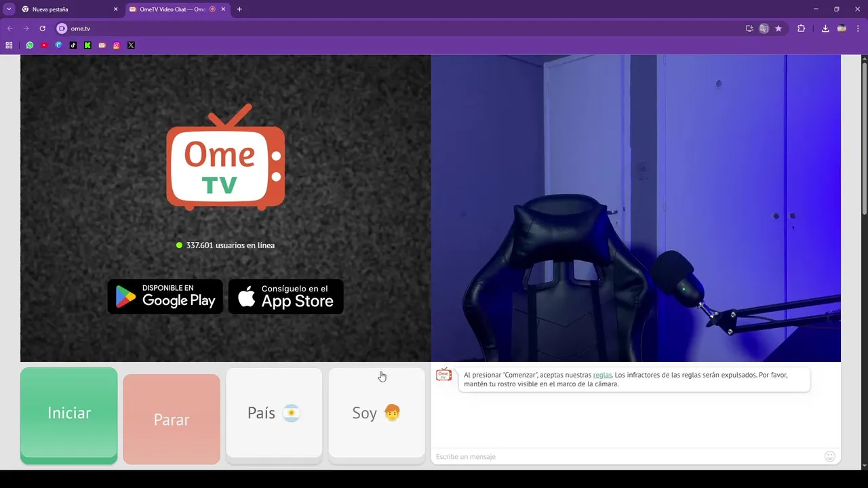Open the YouTube bookmark
The image size is (868, 488).
tap(44, 45)
